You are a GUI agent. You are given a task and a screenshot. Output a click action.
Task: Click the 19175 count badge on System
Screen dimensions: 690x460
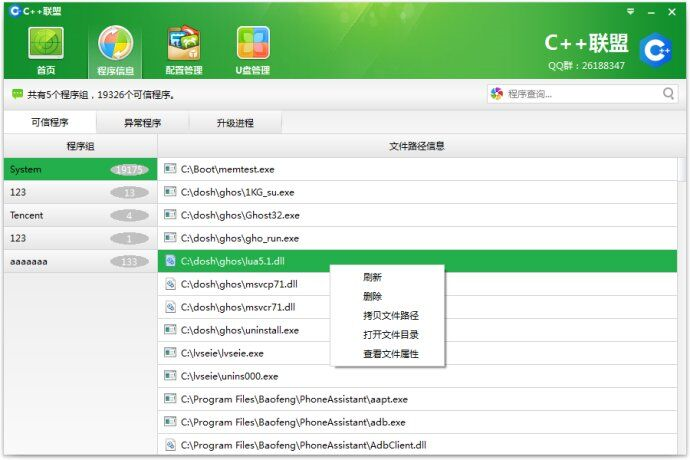129,169
